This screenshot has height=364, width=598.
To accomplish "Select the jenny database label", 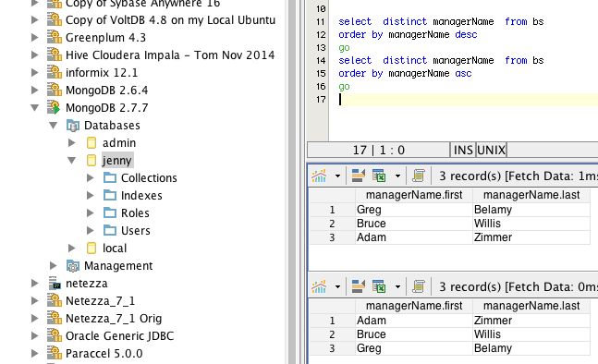I will [x=117, y=161].
